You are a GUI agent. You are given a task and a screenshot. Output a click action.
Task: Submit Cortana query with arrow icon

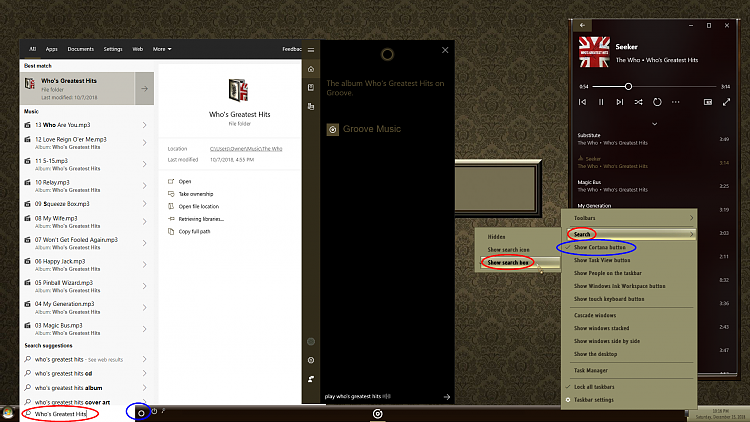click(447, 397)
